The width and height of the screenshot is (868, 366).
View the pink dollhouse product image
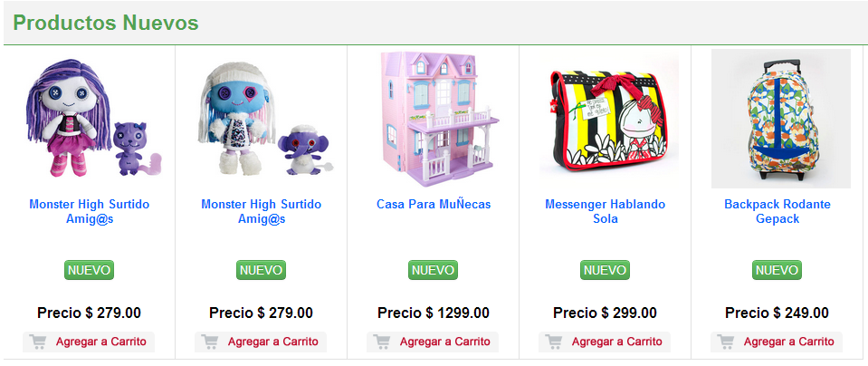click(434, 119)
